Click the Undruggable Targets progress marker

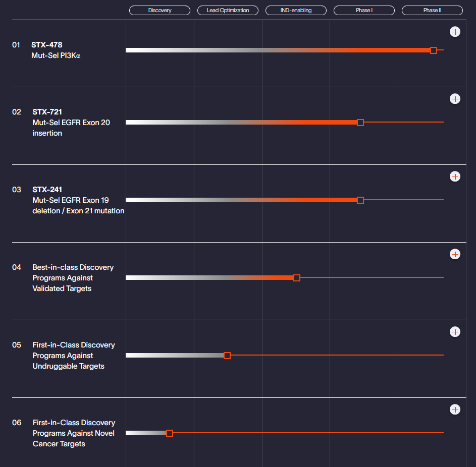227,356
